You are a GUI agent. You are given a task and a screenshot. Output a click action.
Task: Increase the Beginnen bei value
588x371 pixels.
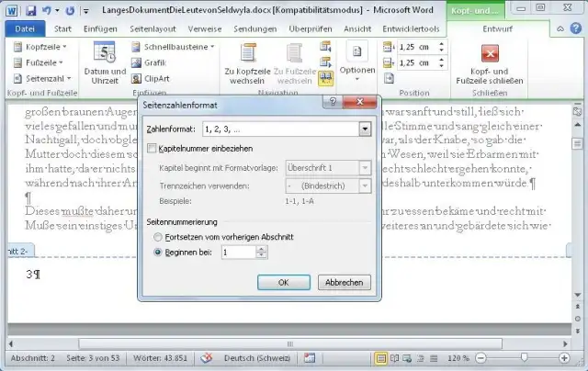pos(261,249)
